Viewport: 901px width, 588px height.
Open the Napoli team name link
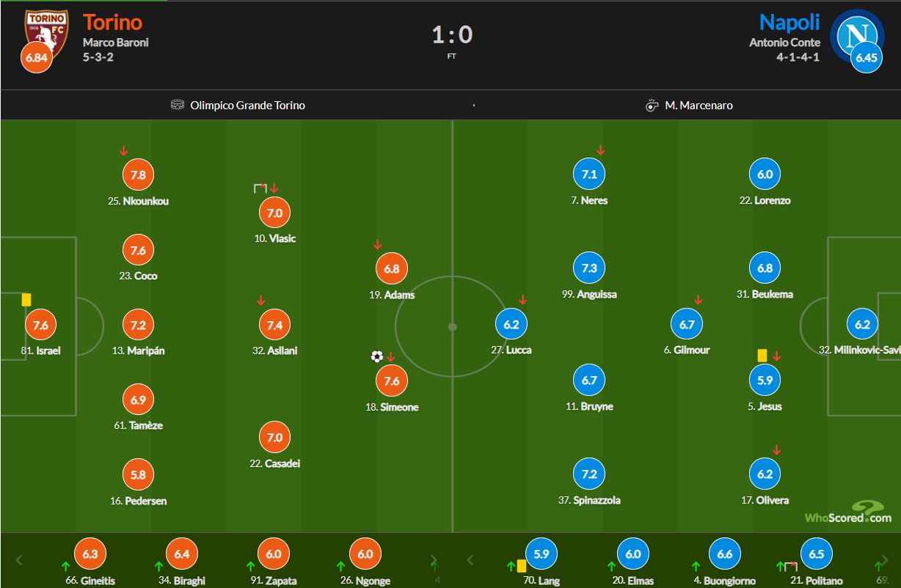pos(789,22)
